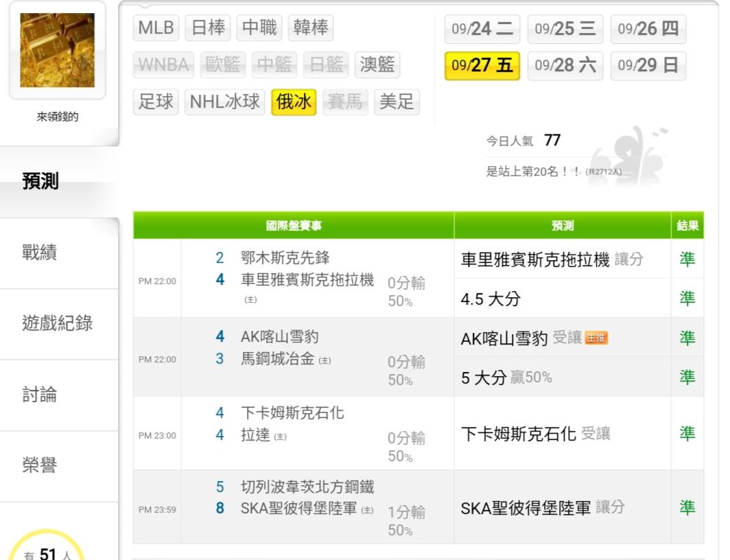
Task: Click the 國際盤賽事 column header
Action: point(294,226)
